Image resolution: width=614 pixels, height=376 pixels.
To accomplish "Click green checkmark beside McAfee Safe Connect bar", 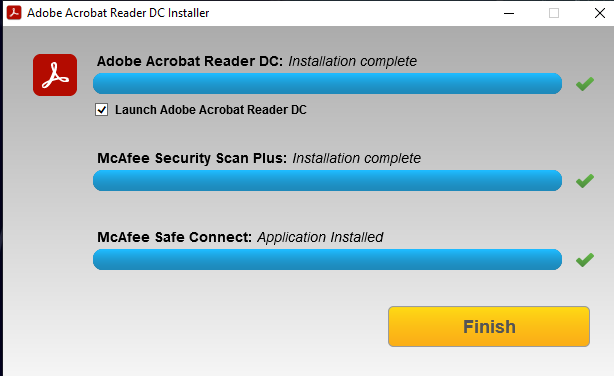I will [x=585, y=260].
